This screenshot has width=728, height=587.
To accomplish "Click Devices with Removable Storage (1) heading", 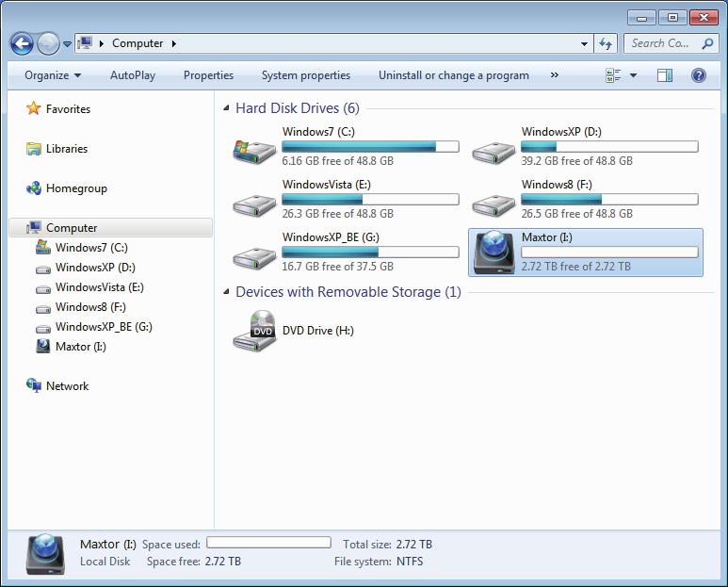I will tap(348, 292).
